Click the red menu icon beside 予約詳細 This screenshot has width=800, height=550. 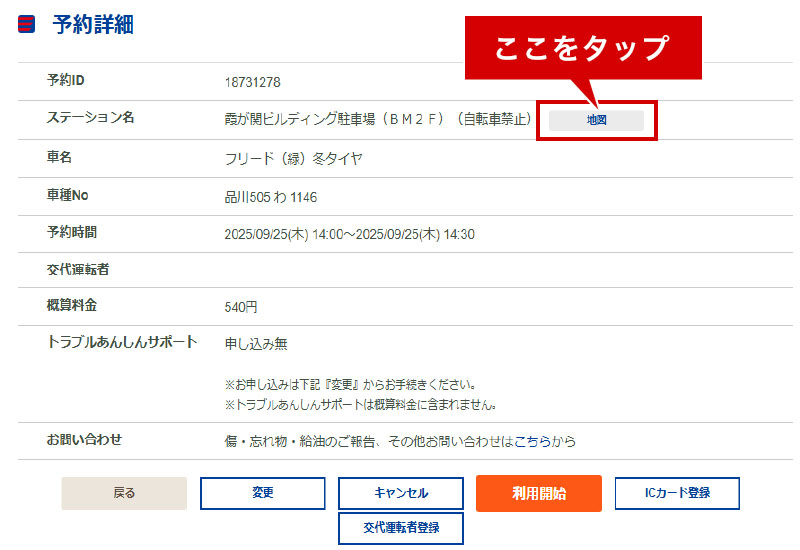click(27, 25)
